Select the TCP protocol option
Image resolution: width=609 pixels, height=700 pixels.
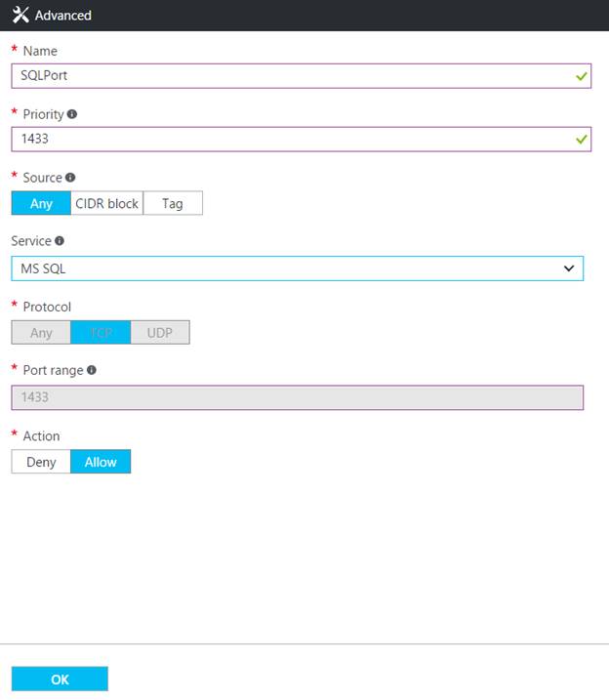click(101, 333)
